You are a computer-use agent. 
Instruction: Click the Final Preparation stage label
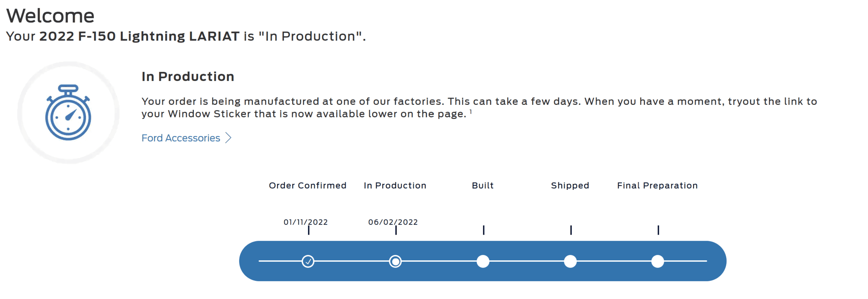point(657,185)
